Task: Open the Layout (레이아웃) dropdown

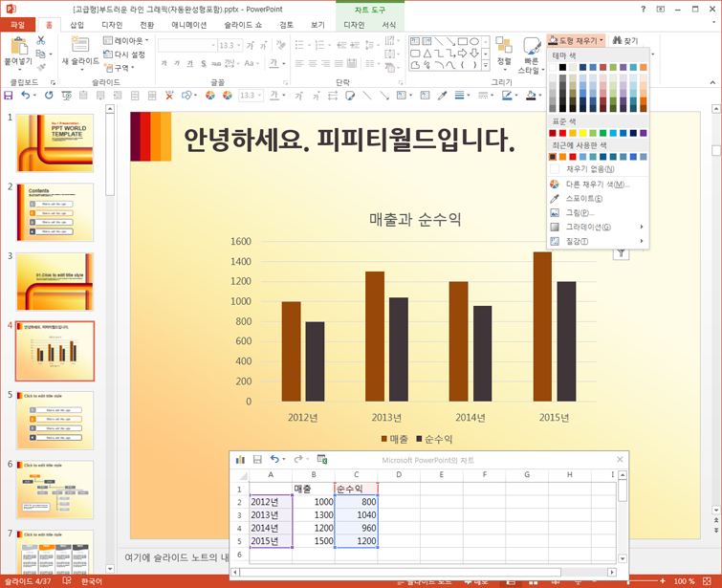Action: pos(125,40)
